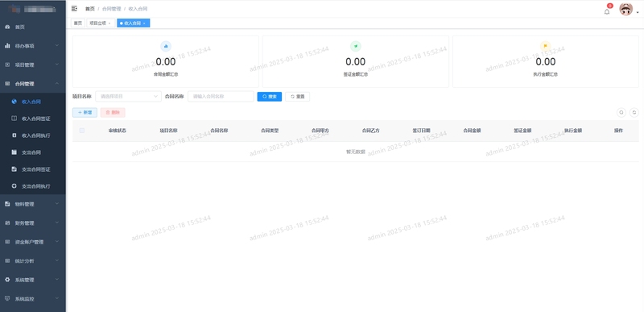Click the 新增 add button
Viewport: 644px width, 312px height.
[x=85, y=112]
